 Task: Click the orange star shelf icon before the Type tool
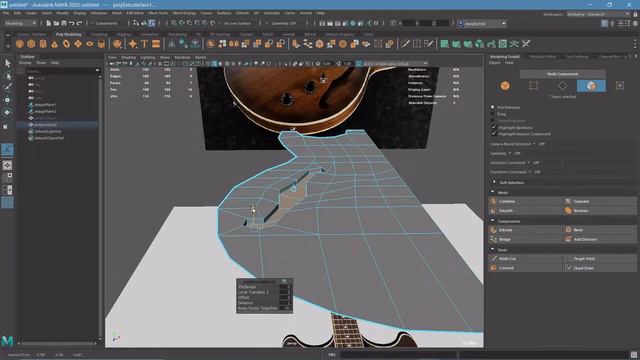133,44
